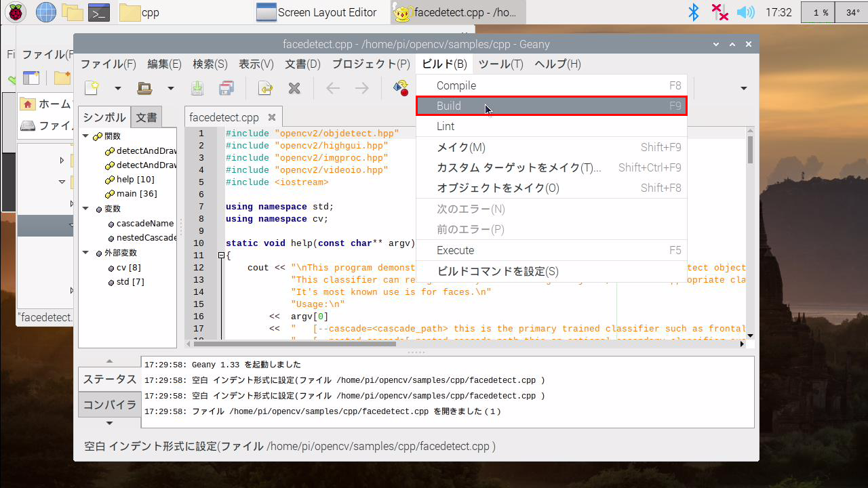868x488 pixels.
Task: Select nestedCascade variable in symbol tree
Action: (x=146, y=238)
